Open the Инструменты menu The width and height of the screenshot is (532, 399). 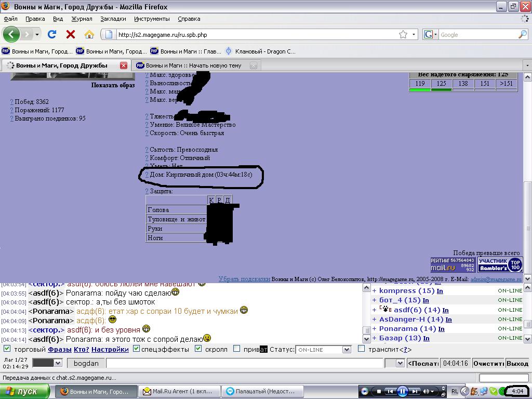(x=152, y=19)
